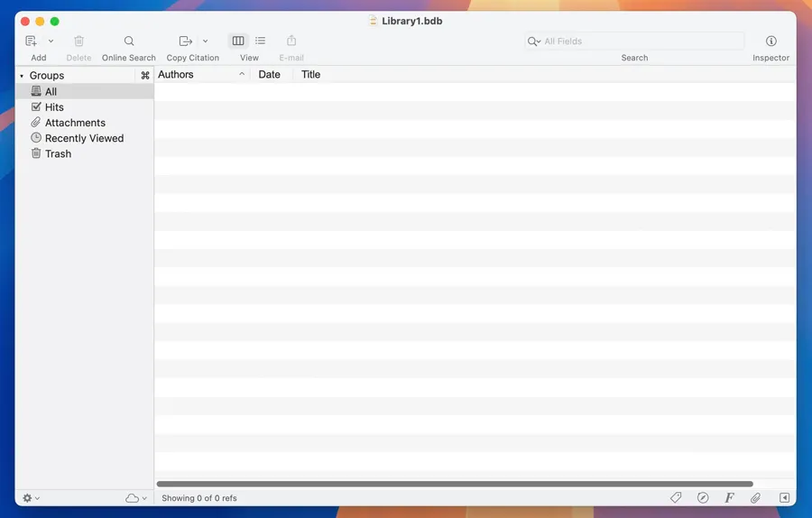Screen dimensions: 812x518
Task: Click the italic F format icon
Action: pyautogui.click(x=729, y=498)
